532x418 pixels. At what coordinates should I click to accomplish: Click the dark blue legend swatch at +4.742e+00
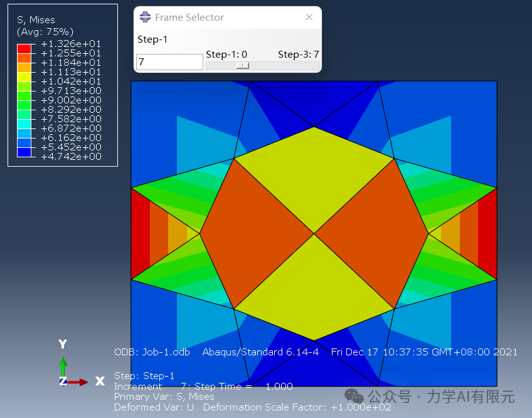[x=24, y=152]
